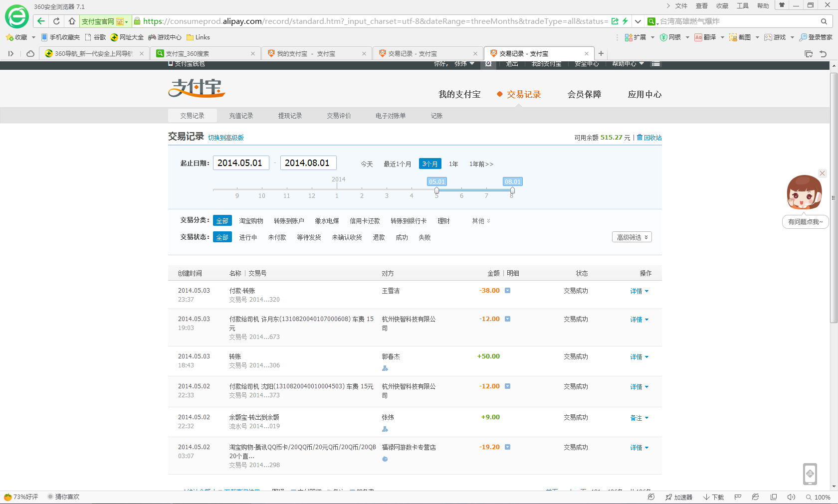
Task: Filter transaction status by 成功
Action: 402,237
